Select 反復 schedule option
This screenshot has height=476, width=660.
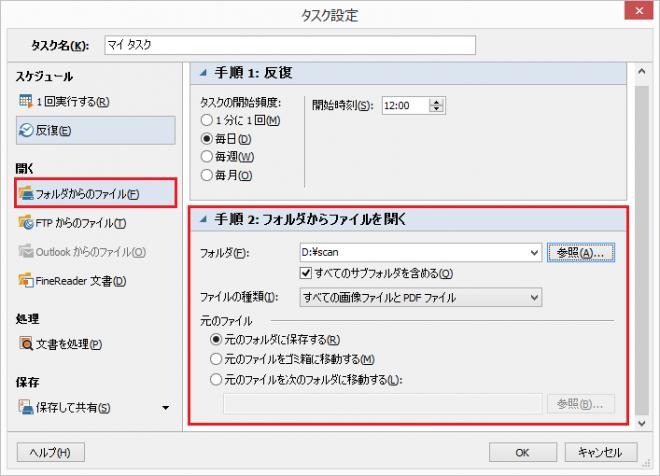click(x=96, y=130)
